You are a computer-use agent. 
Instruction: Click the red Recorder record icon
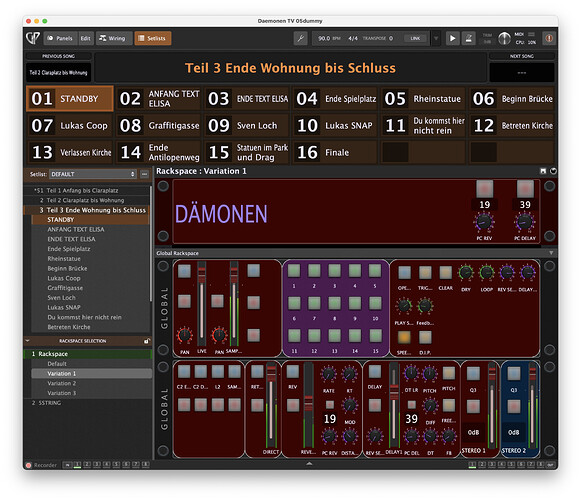[28, 465]
